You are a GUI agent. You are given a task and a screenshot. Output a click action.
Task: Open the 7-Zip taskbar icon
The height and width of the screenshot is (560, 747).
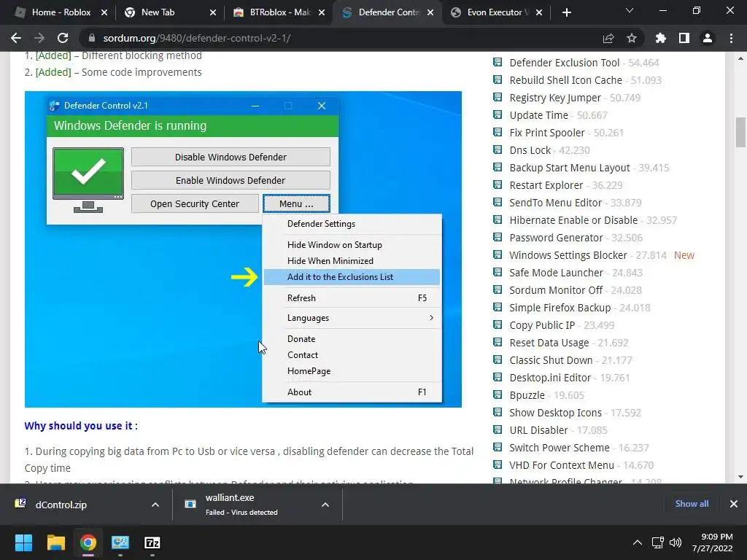[152, 542]
